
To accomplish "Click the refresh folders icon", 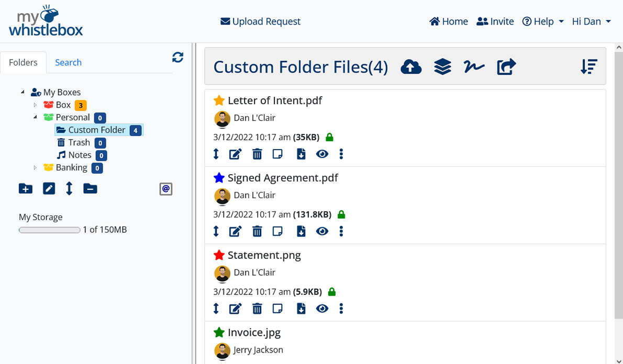I will [177, 58].
